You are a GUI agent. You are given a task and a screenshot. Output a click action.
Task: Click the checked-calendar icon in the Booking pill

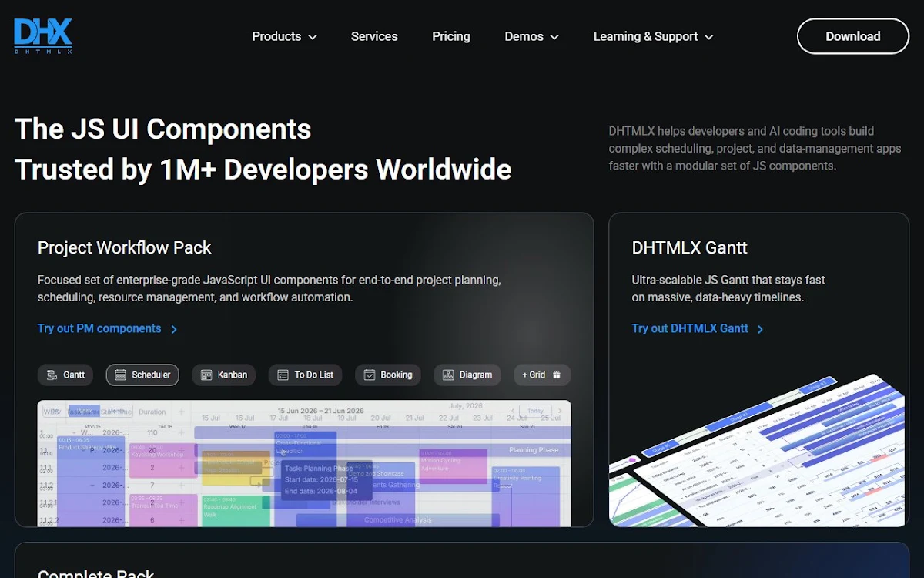pos(369,375)
